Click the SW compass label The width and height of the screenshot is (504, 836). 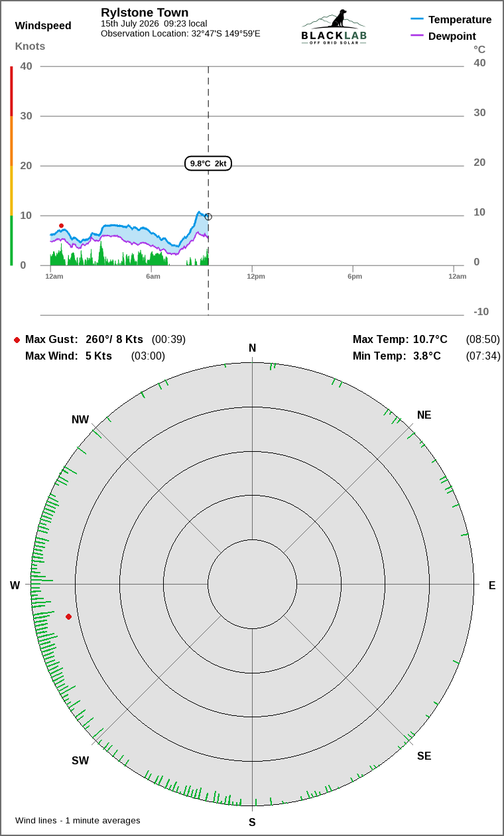(x=80, y=761)
